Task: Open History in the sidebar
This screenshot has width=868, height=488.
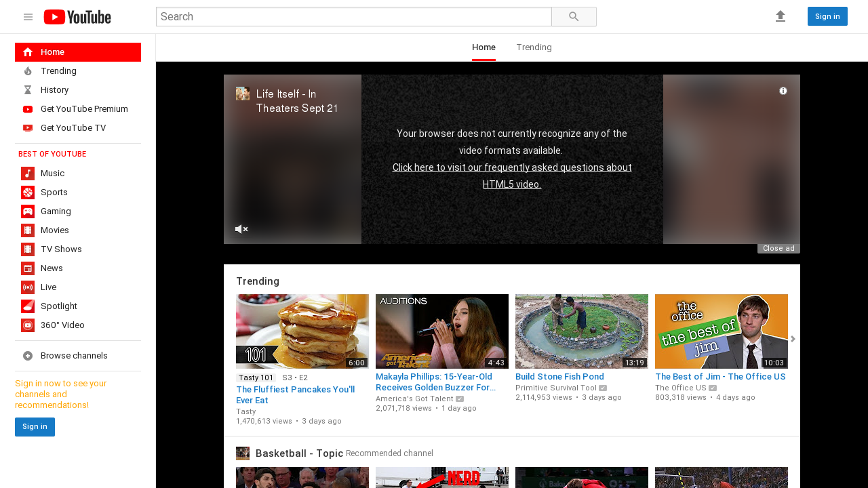Action: pyautogui.click(x=78, y=90)
